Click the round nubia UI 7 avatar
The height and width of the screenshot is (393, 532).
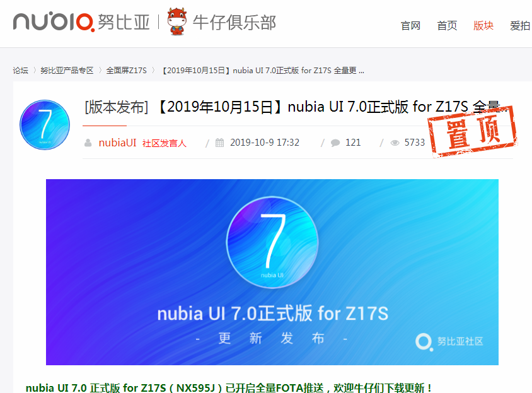click(x=45, y=125)
